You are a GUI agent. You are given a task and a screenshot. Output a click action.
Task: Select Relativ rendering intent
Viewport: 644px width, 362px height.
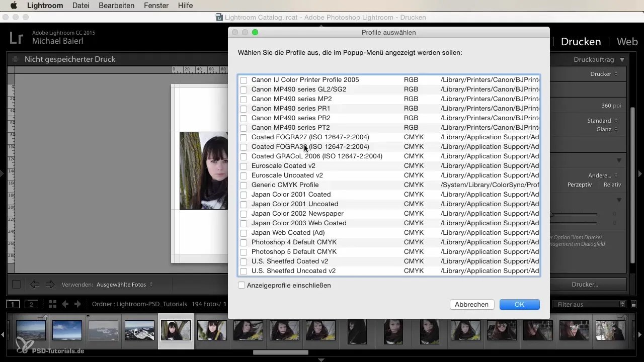coord(612,185)
